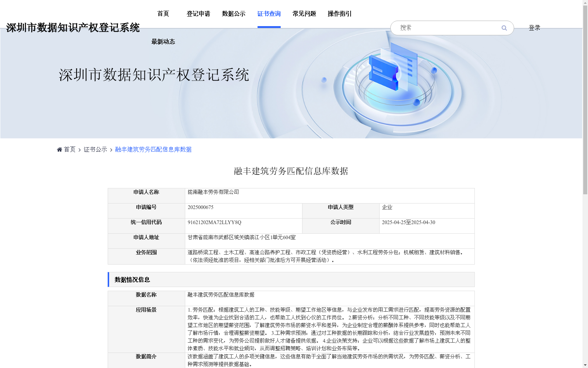Click the address 甘肃省陇南市武都区城关镇滨江小区1单元604室
Screen dimensions: 588x368
[242, 237]
